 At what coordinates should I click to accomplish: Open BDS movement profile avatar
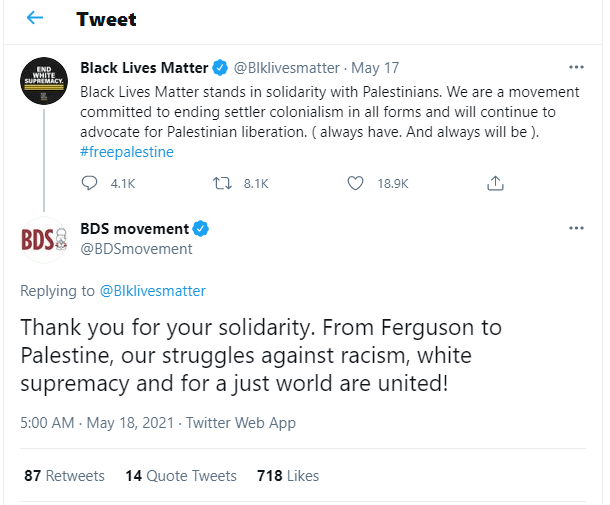click(43, 238)
